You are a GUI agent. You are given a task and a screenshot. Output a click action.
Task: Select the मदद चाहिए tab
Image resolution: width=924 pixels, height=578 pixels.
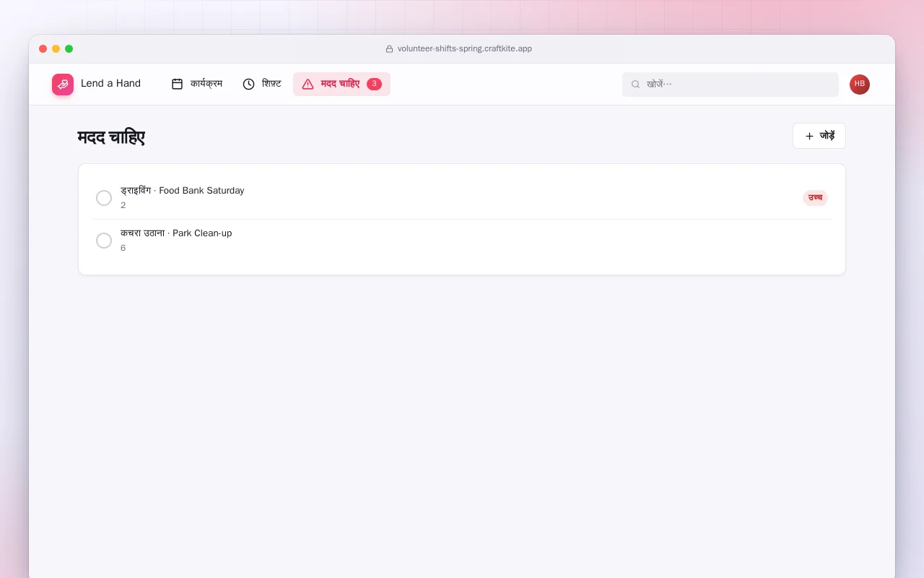coord(341,84)
